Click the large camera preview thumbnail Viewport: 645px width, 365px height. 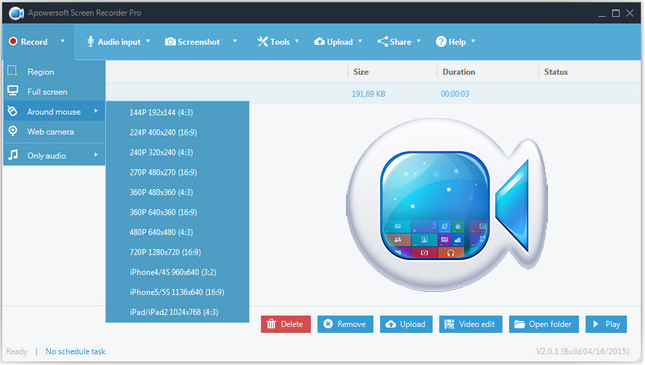[x=447, y=205]
